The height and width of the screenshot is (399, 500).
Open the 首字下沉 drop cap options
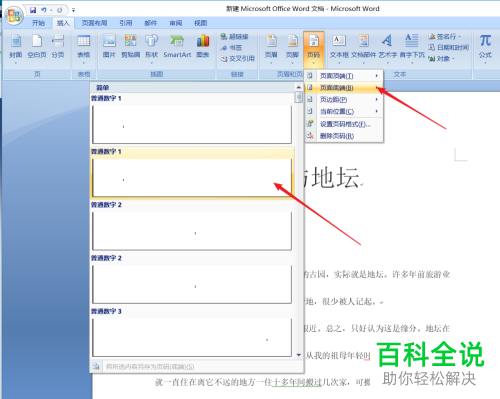pyautogui.click(x=412, y=48)
